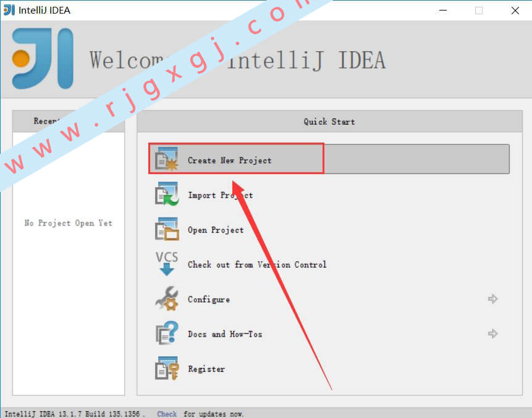532x418 pixels.
Task: Open the Register option label
Action: (206, 369)
